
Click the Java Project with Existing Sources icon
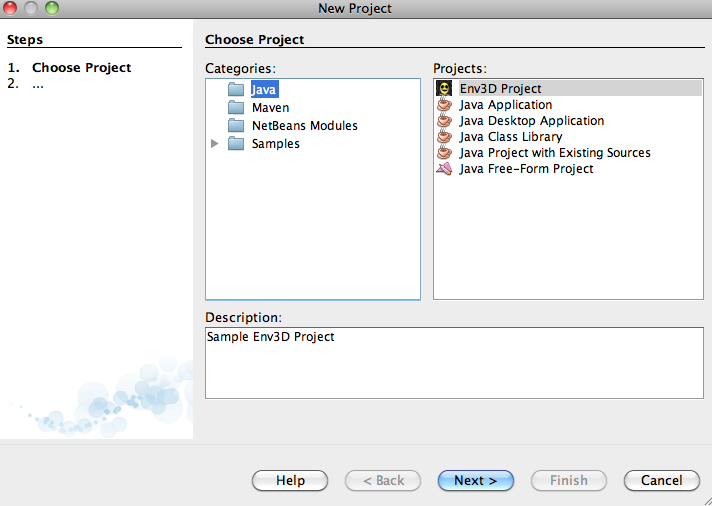[444, 153]
